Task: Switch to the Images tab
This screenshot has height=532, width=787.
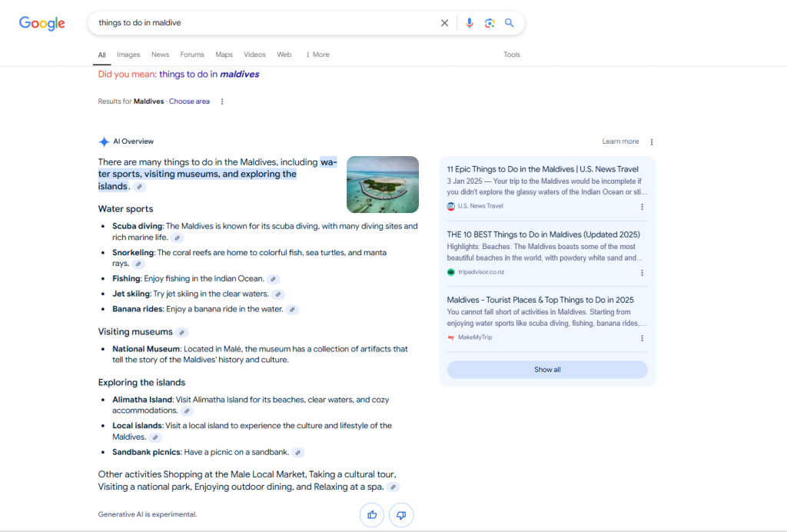Action: [x=128, y=55]
